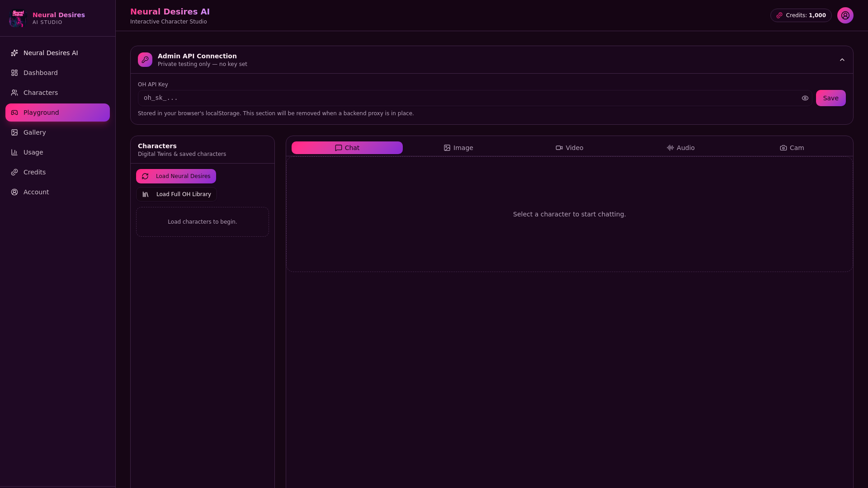Click the Dashboard grid icon

pyautogui.click(x=14, y=73)
